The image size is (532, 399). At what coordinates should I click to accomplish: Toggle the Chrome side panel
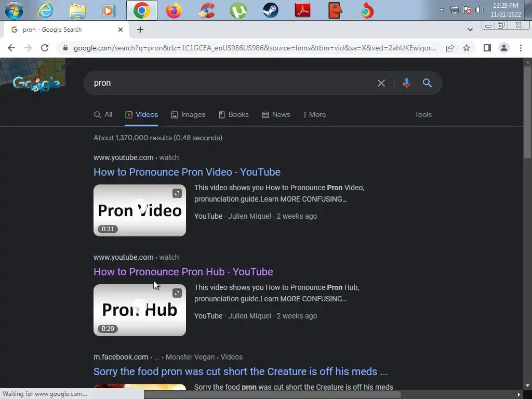coord(487,48)
